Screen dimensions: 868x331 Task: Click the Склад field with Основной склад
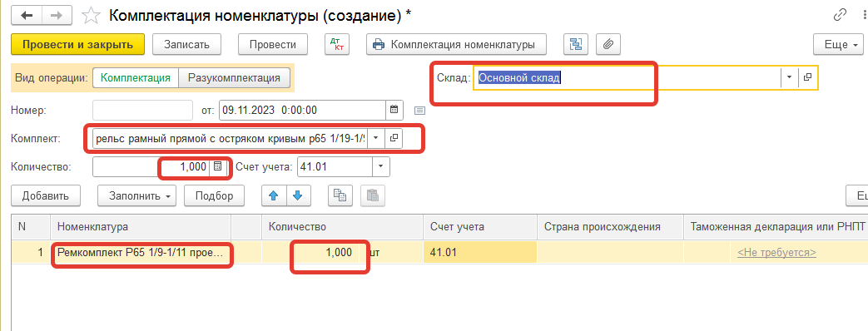point(627,78)
